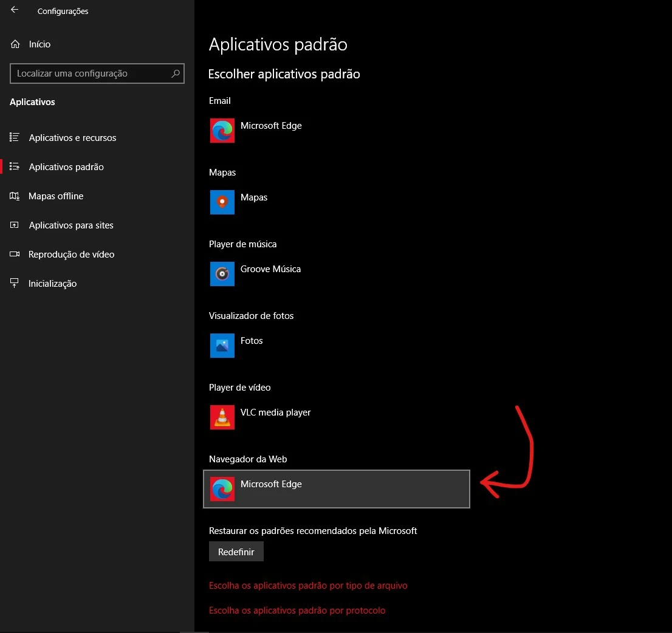Screen dimensions: 672x633
Task: Focus the Localizar uma configuração field
Action: [x=97, y=74]
